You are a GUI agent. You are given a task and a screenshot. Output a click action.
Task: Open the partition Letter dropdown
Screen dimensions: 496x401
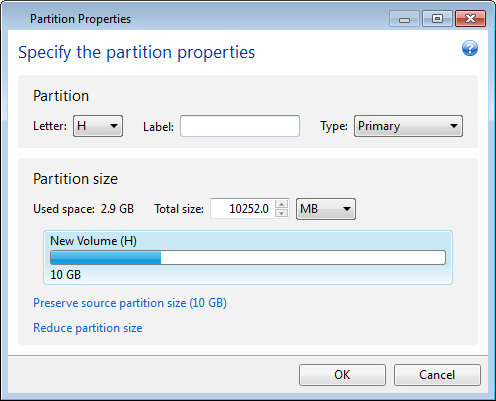tap(98, 126)
